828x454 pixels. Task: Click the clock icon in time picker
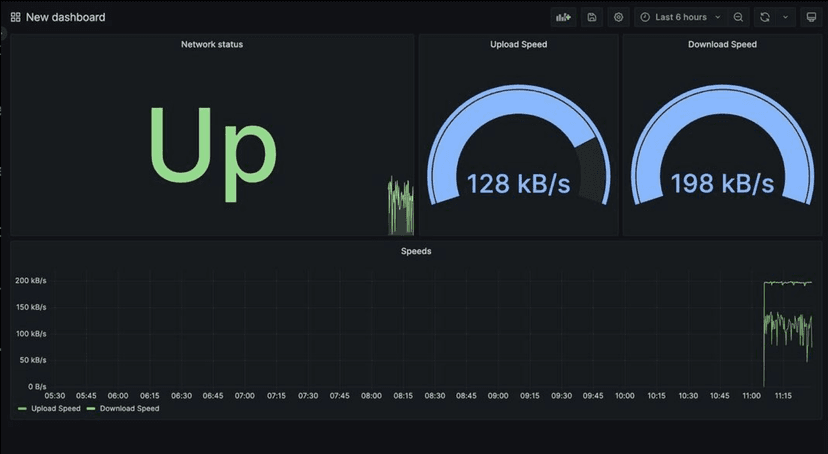[646, 17]
